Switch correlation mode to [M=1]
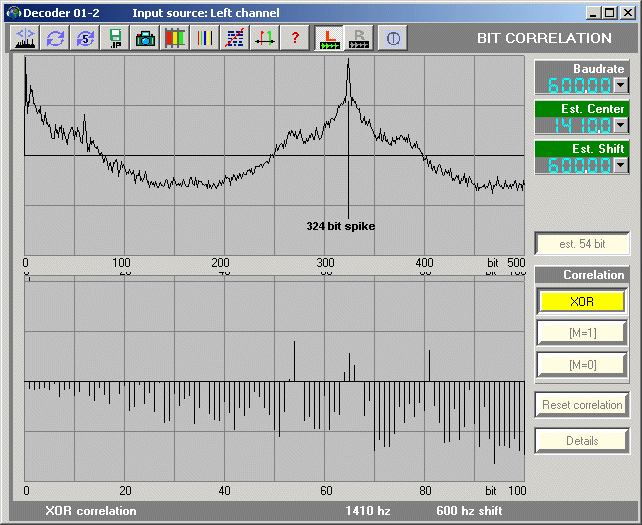Viewport: 642px width, 525px height. (x=582, y=333)
